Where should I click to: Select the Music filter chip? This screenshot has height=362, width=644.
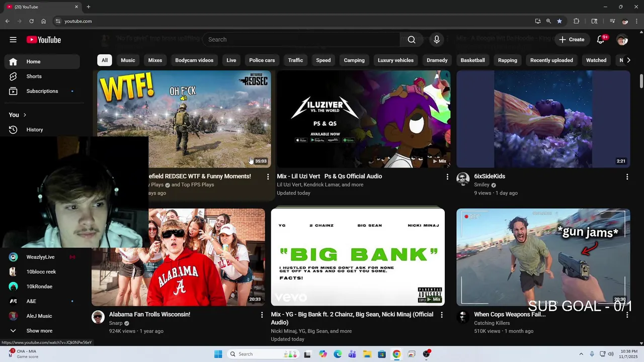pos(128,60)
